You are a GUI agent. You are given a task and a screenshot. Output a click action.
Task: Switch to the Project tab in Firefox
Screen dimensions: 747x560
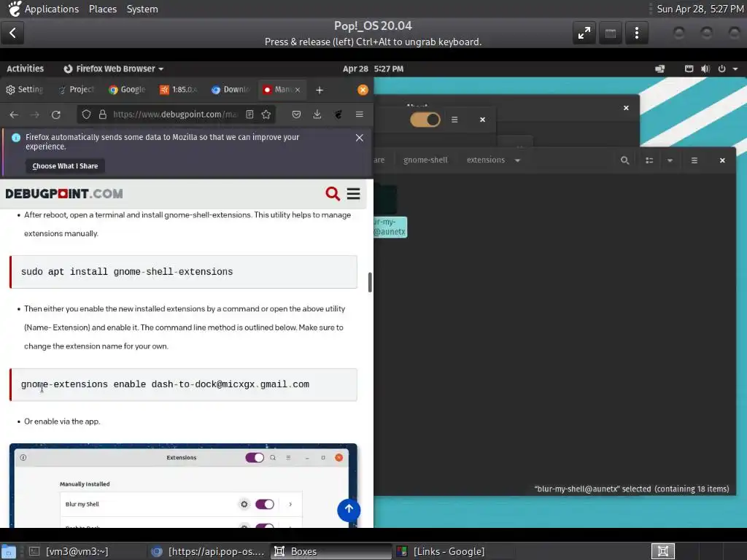[76, 90]
